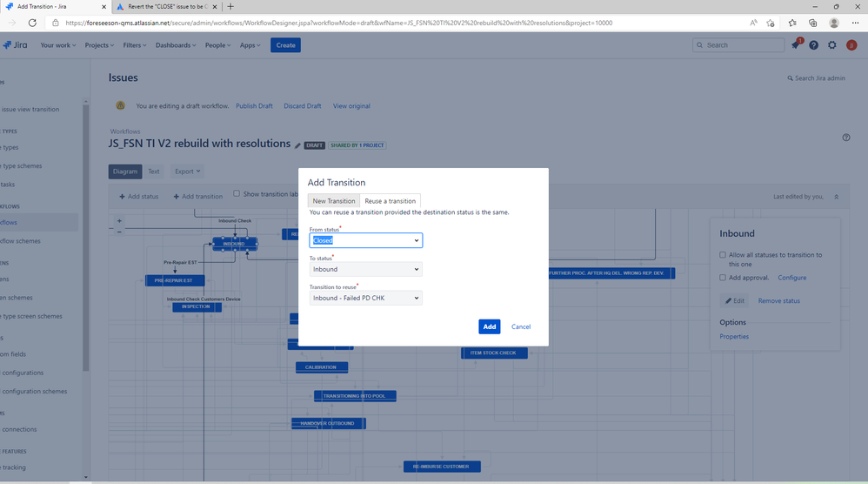Click Cancel in Add Transition dialog
This screenshot has width=868, height=484.
tap(521, 326)
